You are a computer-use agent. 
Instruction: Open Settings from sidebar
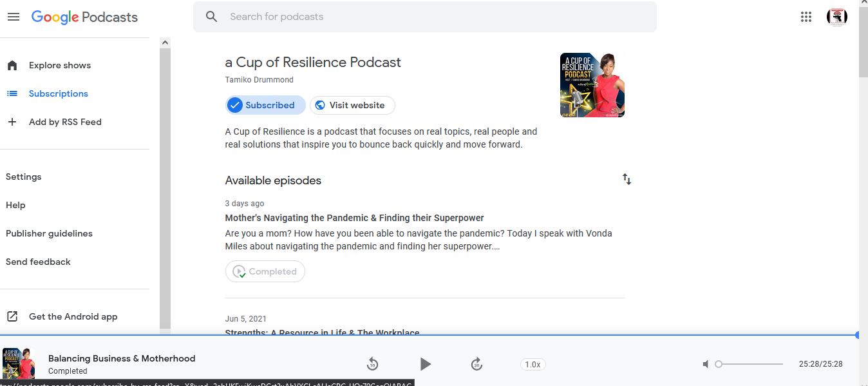[23, 177]
